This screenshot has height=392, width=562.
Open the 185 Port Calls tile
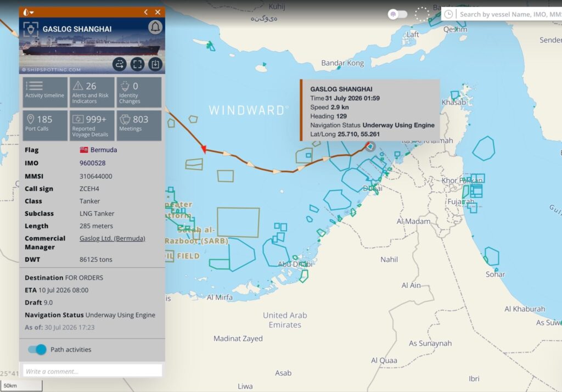45,125
